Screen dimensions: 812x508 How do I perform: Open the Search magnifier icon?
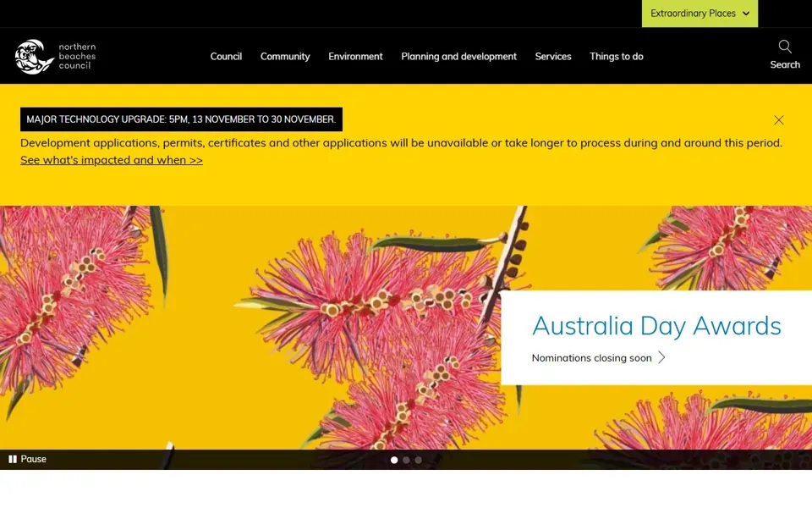click(x=785, y=47)
